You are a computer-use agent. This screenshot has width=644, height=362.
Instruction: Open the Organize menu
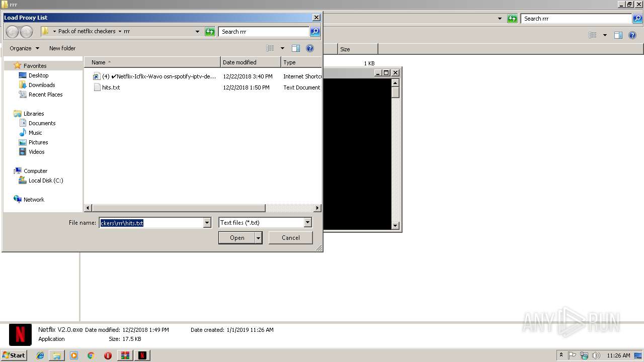(x=24, y=48)
